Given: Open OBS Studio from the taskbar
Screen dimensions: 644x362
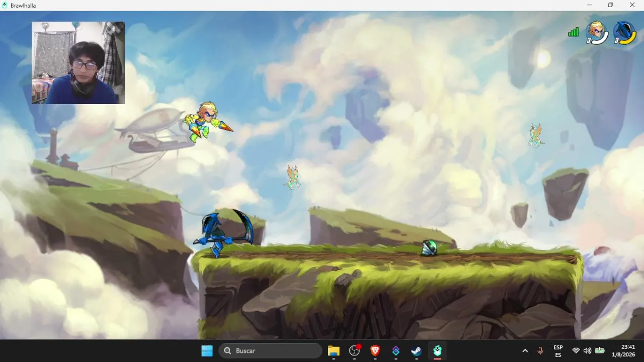Looking at the screenshot, I should point(355,351).
